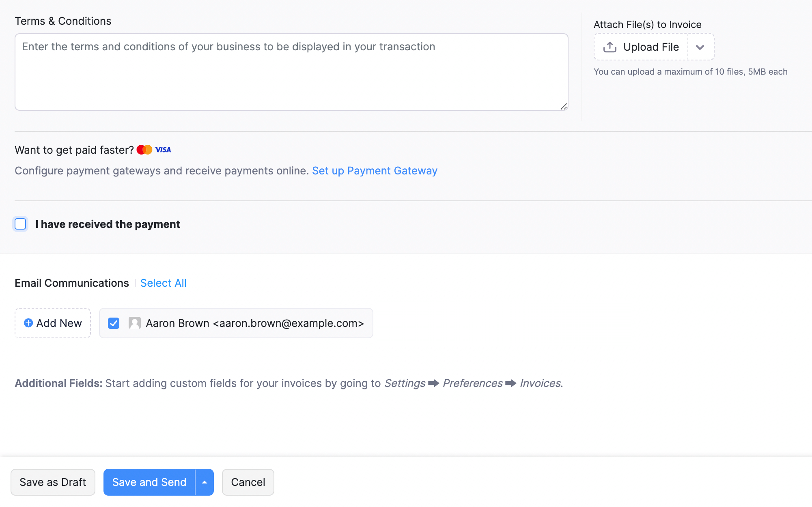This screenshot has height=507, width=812.
Task: Click the plus icon on Add New
Action: 28,323
